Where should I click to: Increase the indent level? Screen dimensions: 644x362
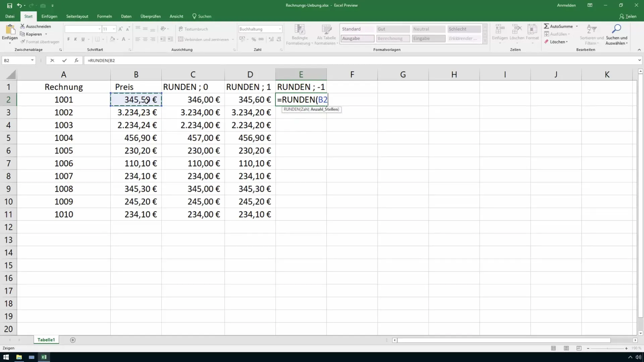coord(170,39)
